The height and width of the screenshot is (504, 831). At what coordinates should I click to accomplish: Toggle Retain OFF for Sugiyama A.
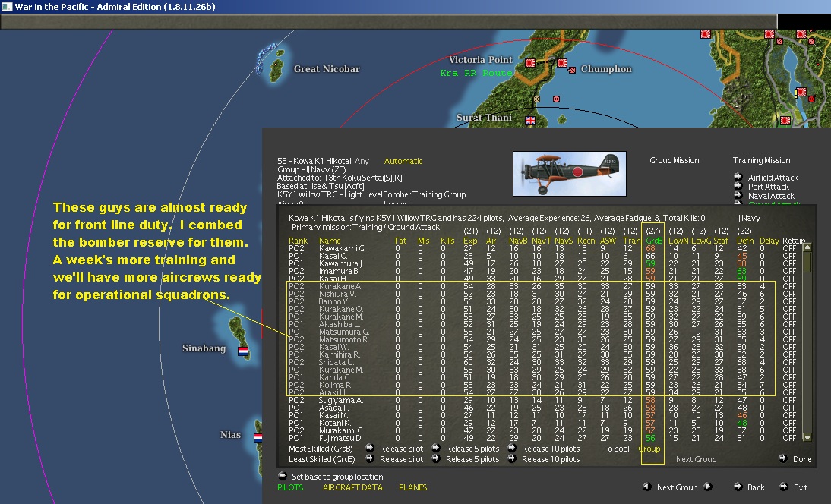tap(789, 400)
